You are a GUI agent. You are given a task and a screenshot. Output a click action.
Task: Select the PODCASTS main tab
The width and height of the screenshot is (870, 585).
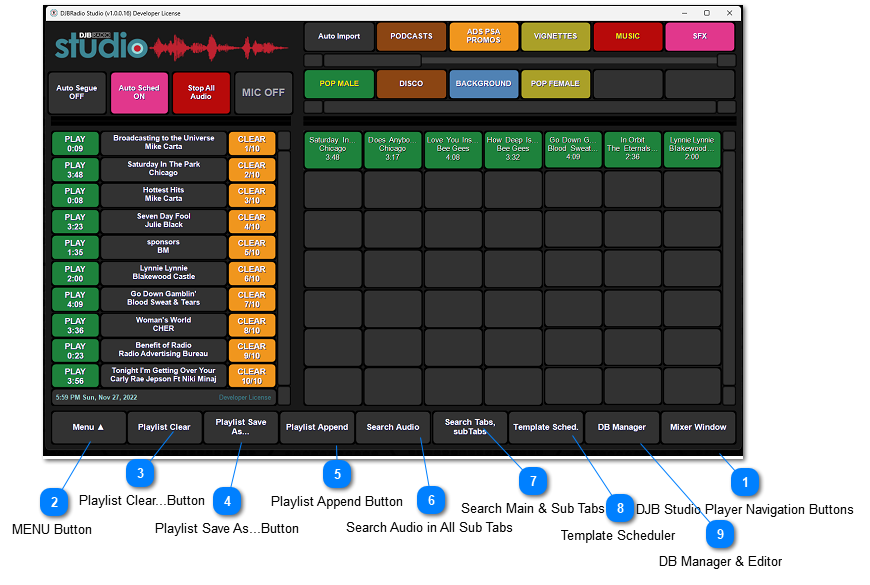(411, 37)
